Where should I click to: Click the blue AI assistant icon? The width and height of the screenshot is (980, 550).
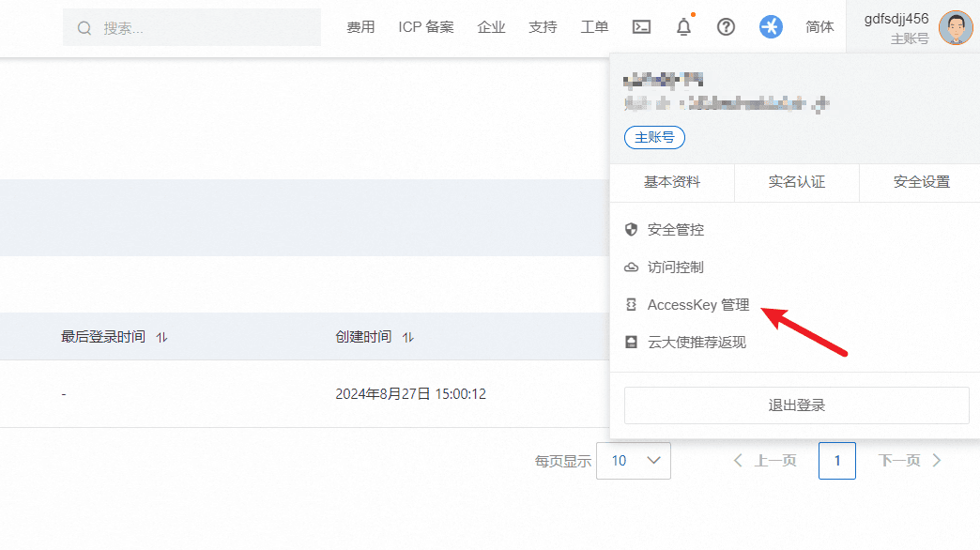(x=771, y=27)
